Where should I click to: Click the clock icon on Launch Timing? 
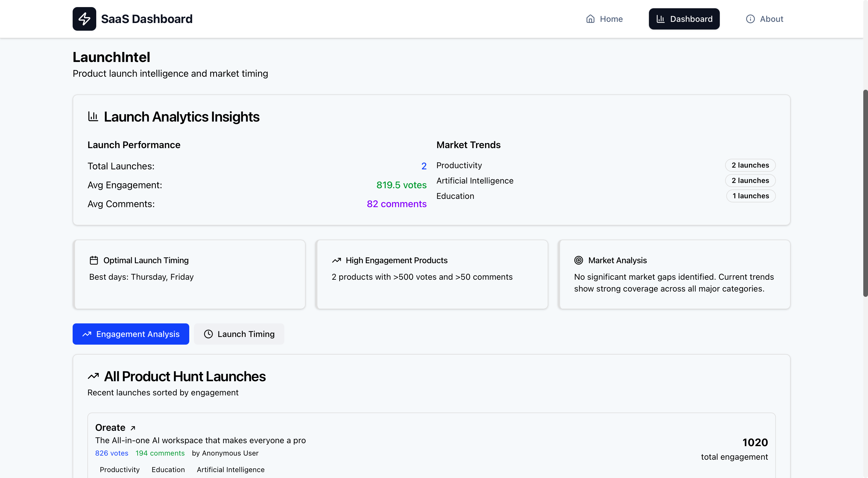[x=208, y=334]
